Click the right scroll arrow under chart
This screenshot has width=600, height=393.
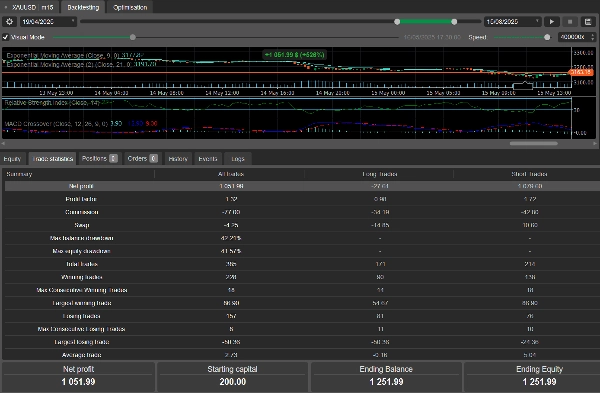click(x=595, y=144)
